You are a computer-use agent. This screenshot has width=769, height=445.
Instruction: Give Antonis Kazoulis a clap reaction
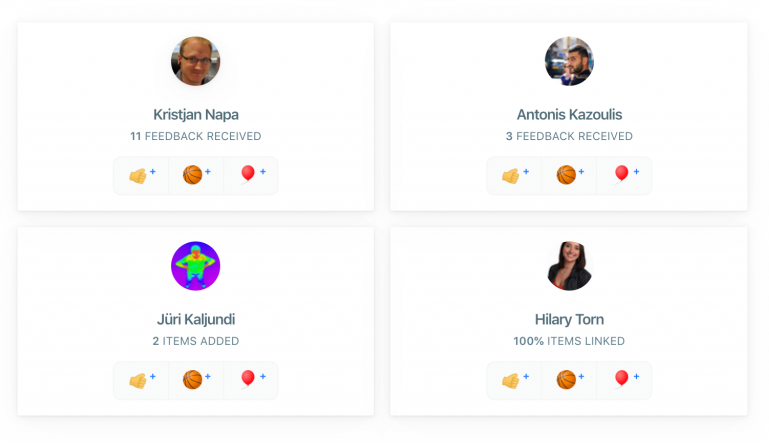(x=514, y=176)
